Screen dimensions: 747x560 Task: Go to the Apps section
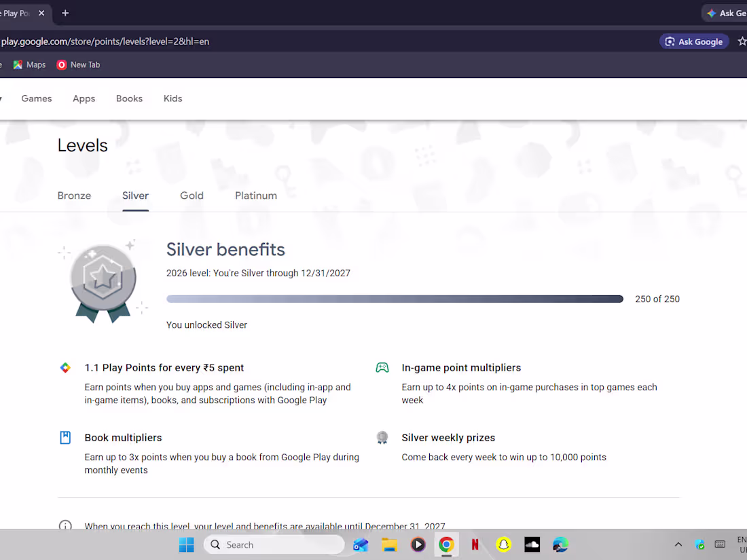[x=84, y=98]
